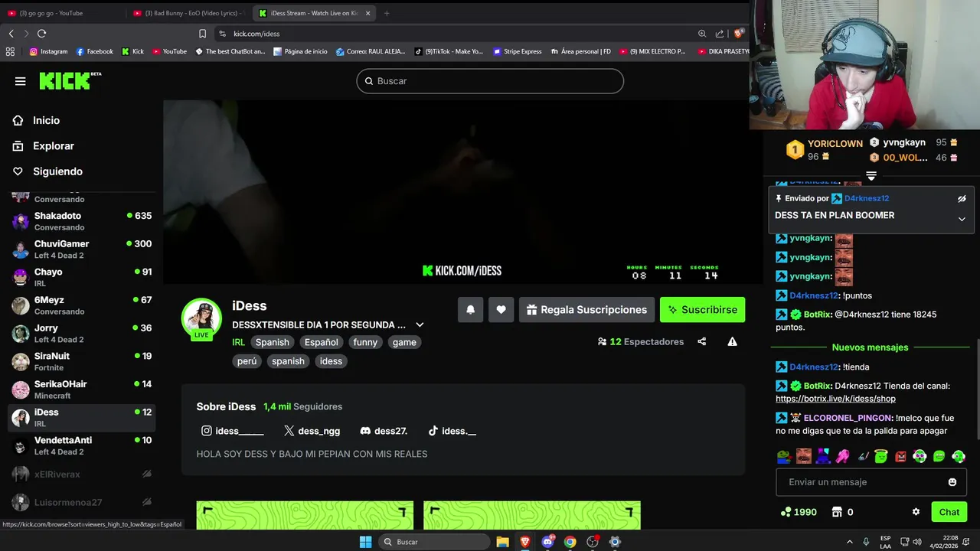This screenshot has height=551, width=980.
Task: Open Instagram bookmark
Action: point(48,51)
